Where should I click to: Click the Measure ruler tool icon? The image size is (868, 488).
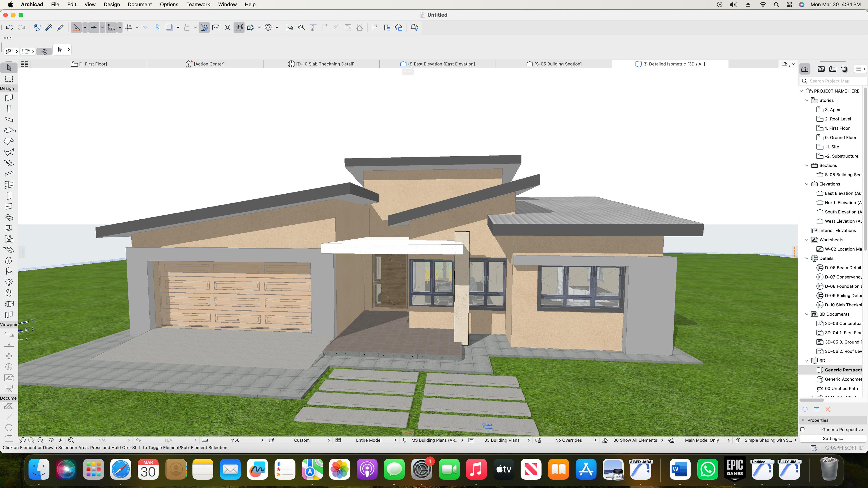[216, 27]
